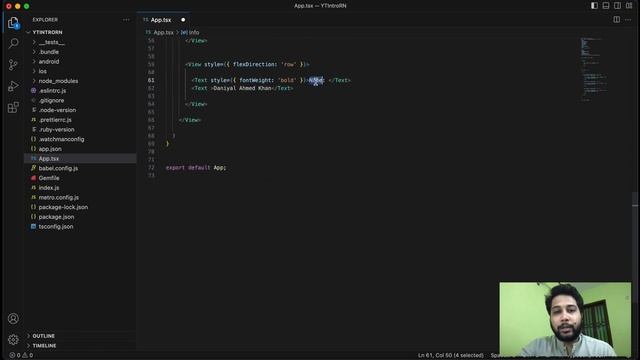Open the Manage gear icon
This screenshot has width=640, height=360.
[x=13, y=339]
